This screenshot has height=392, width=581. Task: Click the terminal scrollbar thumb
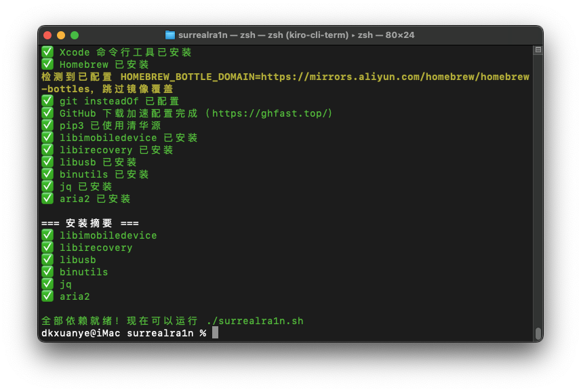click(538, 334)
